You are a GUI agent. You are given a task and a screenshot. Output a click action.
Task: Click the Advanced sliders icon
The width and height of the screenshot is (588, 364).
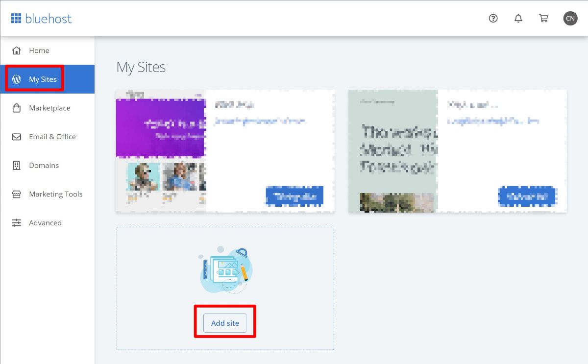tap(17, 222)
